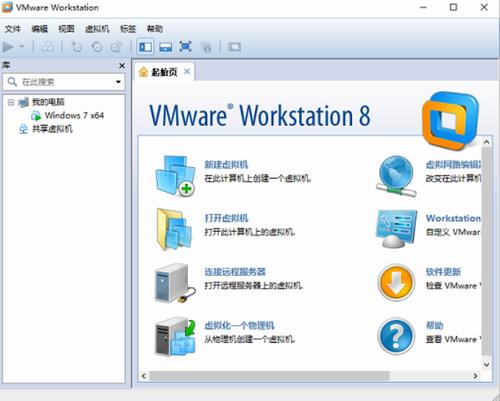Click the 帮助 link on home page
Viewport: 500px width, 401px height.
pos(434,326)
